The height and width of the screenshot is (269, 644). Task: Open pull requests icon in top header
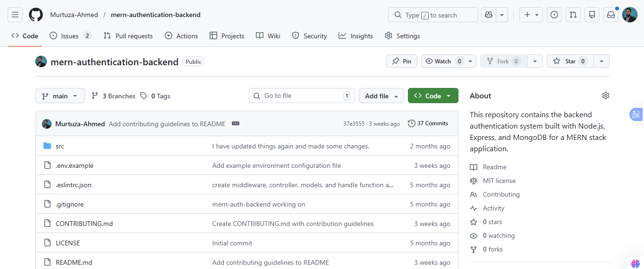click(x=573, y=15)
